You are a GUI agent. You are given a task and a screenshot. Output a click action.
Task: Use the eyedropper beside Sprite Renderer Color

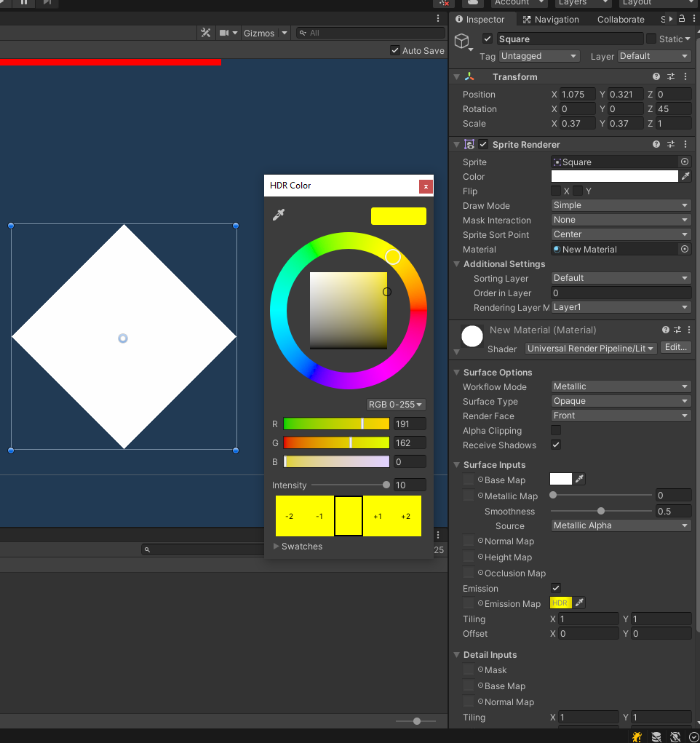tap(685, 176)
